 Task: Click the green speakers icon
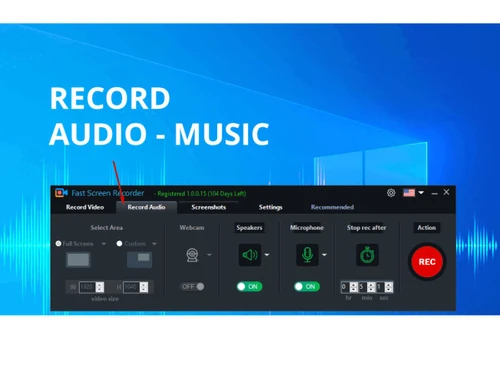click(x=250, y=255)
